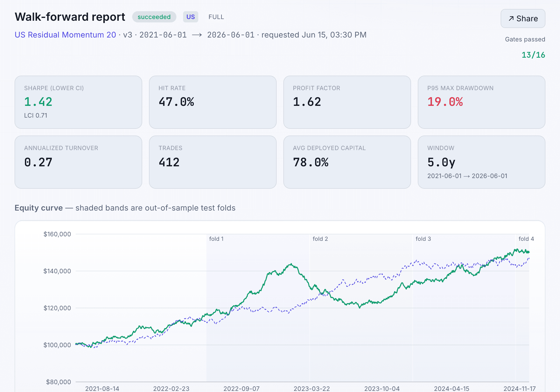Select the Hit Rate card
Image resolution: width=560 pixels, height=392 pixels.
(x=213, y=102)
